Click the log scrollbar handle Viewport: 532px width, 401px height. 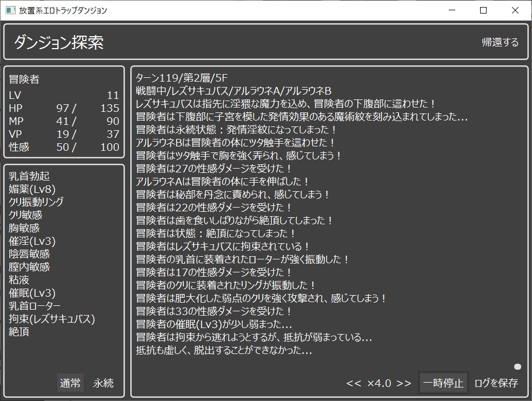click(x=517, y=367)
